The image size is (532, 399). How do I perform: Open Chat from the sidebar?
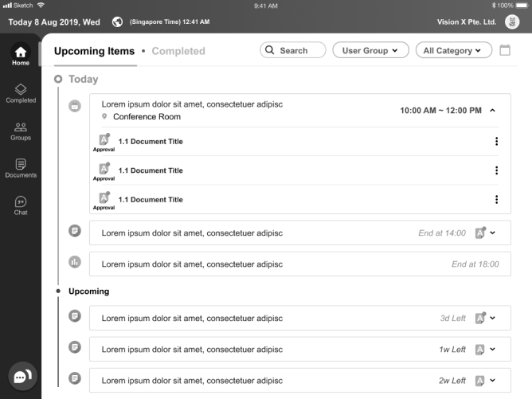[x=21, y=205]
